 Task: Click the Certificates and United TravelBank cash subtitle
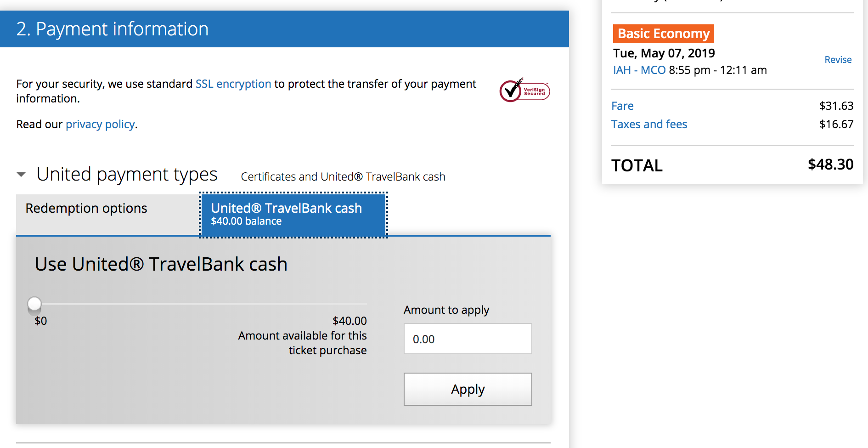tap(343, 177)
